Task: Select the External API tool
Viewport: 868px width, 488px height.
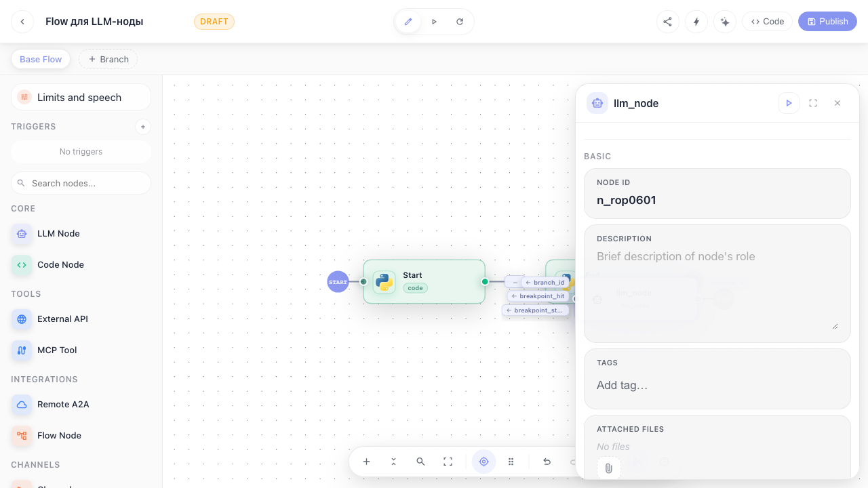Action: click(x=81, y=319)
